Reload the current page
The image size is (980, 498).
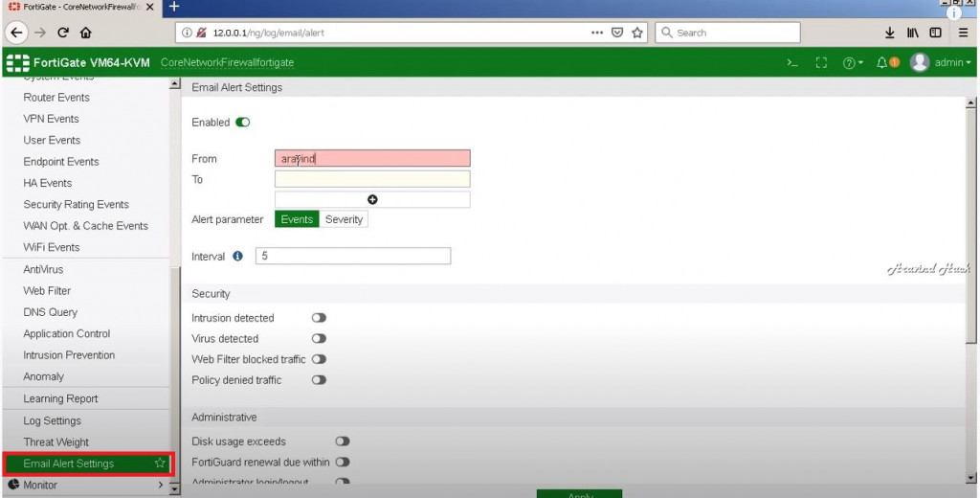(x=63, y=33)
